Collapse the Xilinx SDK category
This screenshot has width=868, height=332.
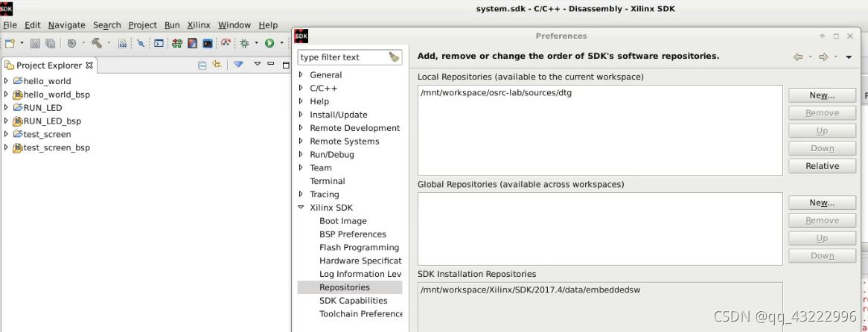(301, 208)
